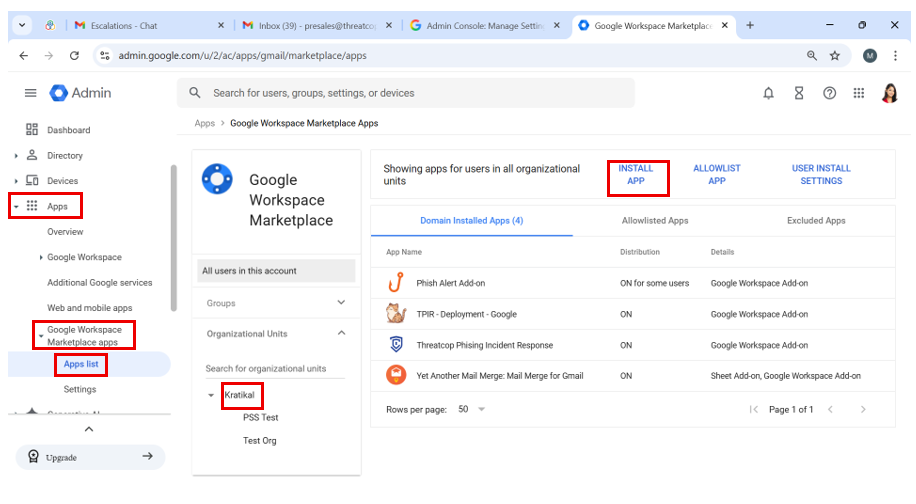Click ALLOWLIST APP button

pyautogui.click(x=717, y=175)
